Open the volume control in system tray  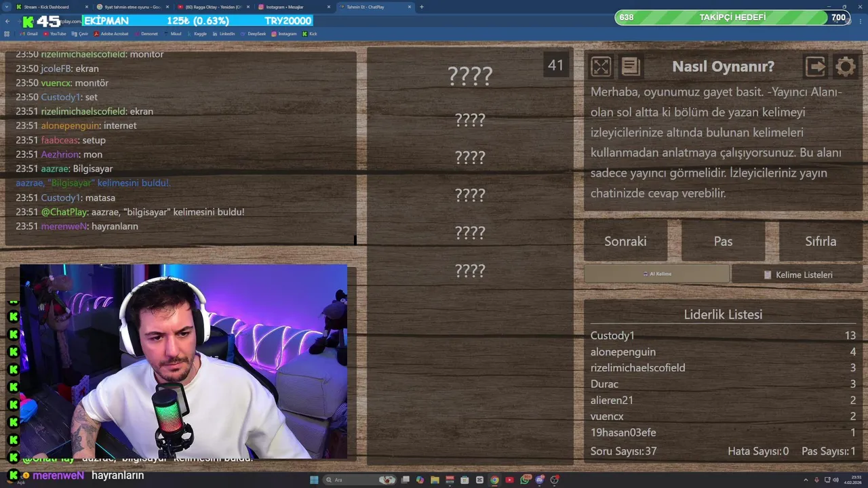pos(835,480)
